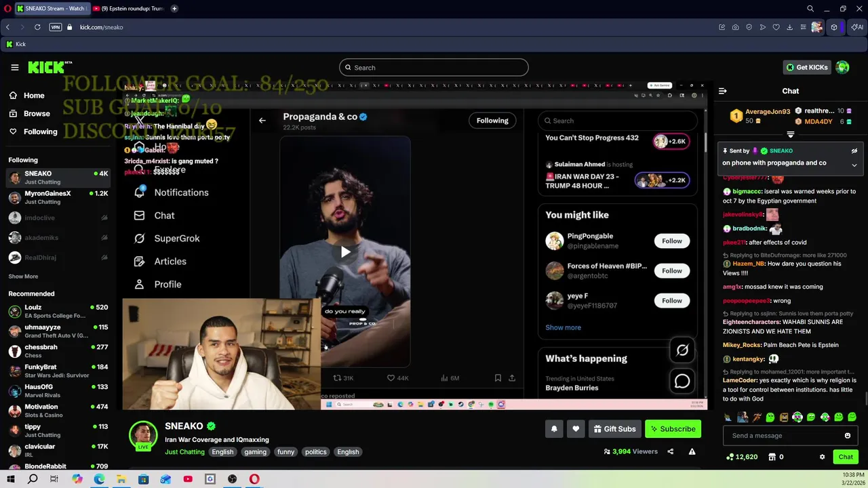The width and height of the screenshot is (868, 488).
Task: Click SNEAKO's live avatar
Action: [x=143, y=435]
